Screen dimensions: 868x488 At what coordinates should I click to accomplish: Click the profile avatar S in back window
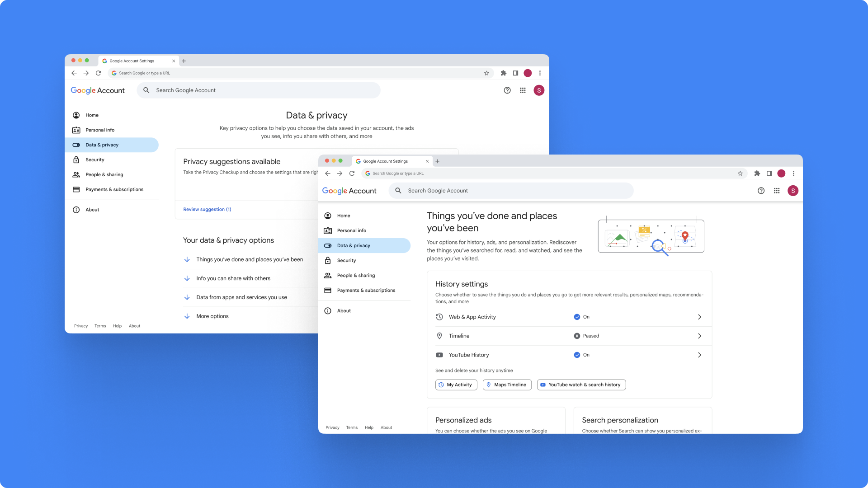click(538, 90)
